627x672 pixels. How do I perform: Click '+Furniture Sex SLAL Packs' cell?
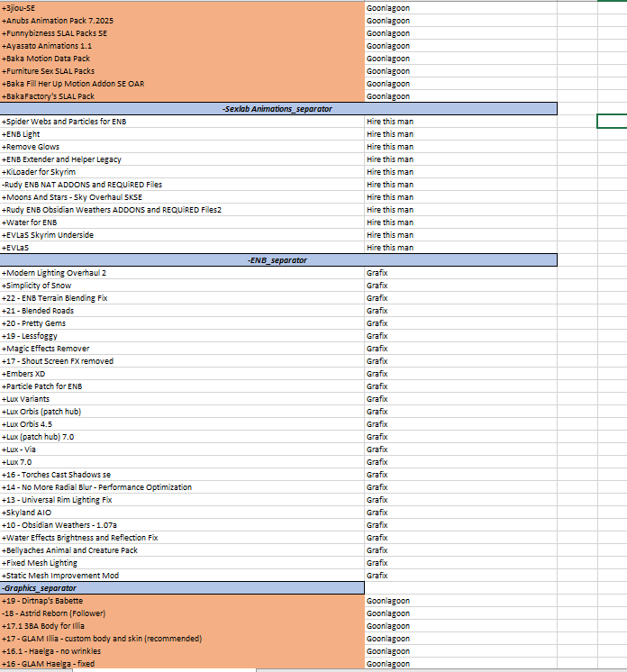pos(182,71)
